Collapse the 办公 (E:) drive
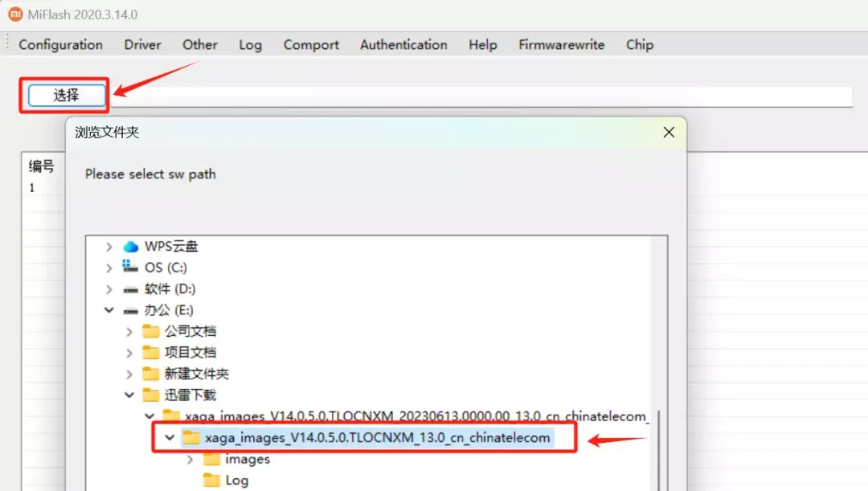This screenshot has height=491, width=868. point(109,310)
